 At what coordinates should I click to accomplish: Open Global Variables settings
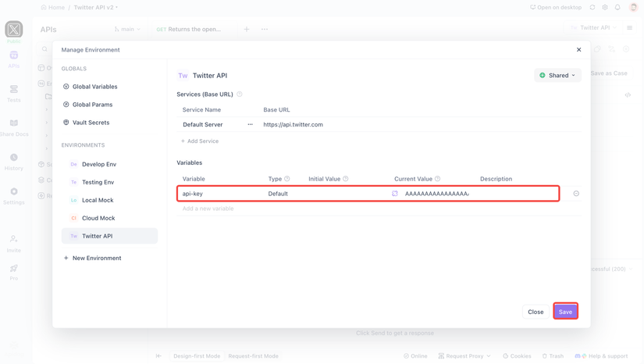(x=91, y=87)
